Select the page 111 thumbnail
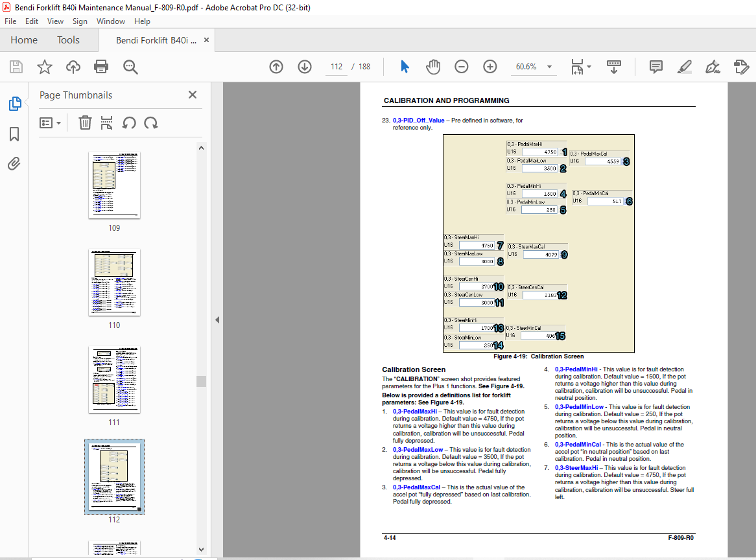This screenshot has width=756, height=560. tap(114, 380)
